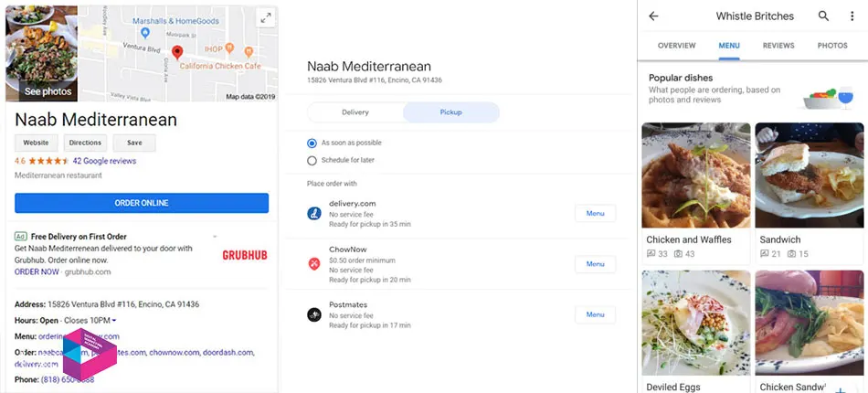Open the delivery.com Menu button
This screenshot has width=868, height=393.
[x=595, y=213]
